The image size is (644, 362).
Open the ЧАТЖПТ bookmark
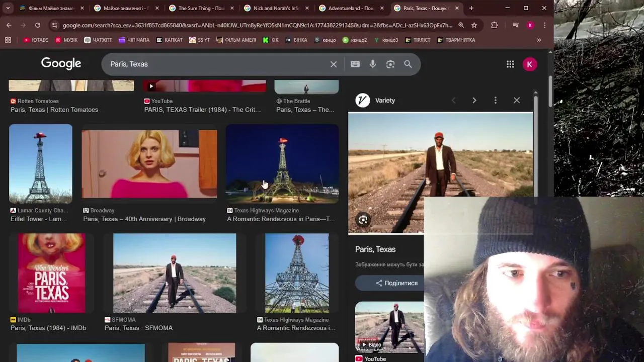pyautogui.click(x=98, y=40)
